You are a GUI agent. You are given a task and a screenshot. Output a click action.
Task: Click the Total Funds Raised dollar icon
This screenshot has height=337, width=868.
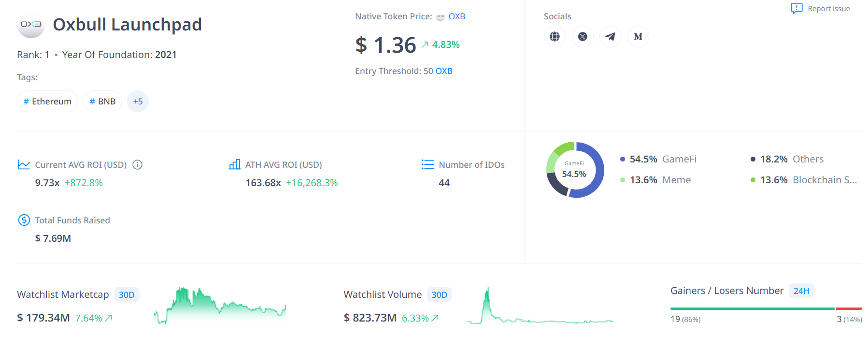point(24,220)
